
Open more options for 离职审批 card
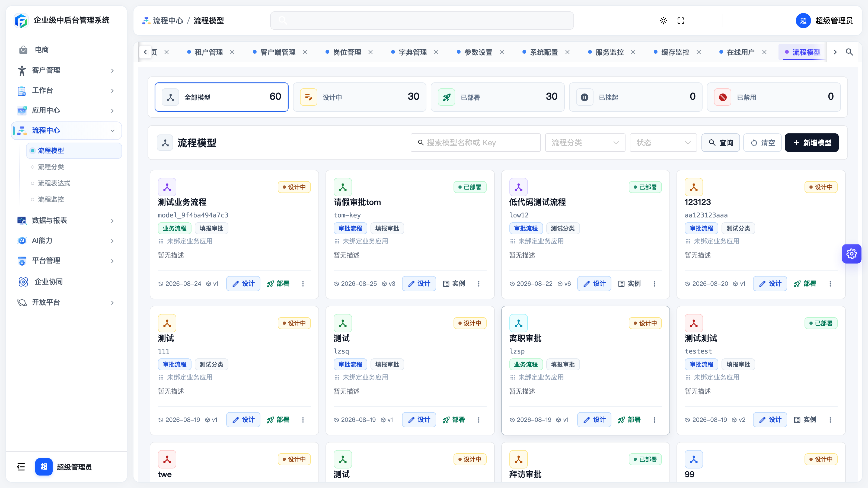pyautogui.click(x=654, y=420)
